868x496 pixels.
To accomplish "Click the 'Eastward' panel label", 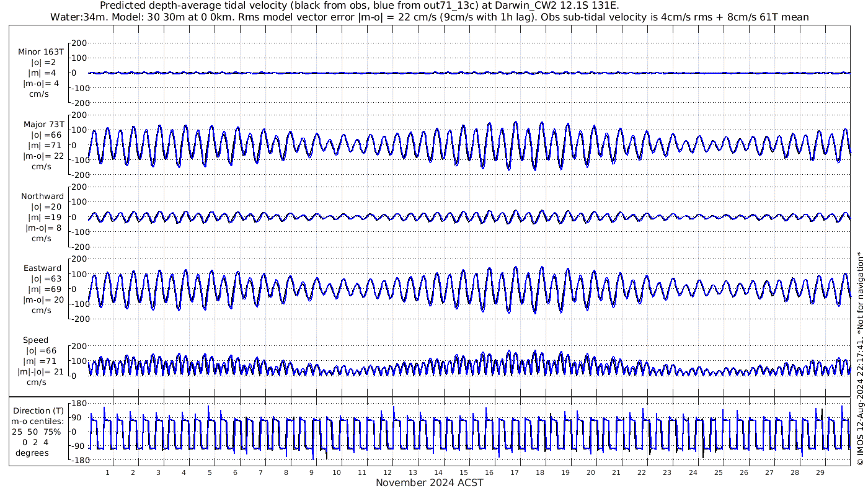I will [x=43, y=268].
